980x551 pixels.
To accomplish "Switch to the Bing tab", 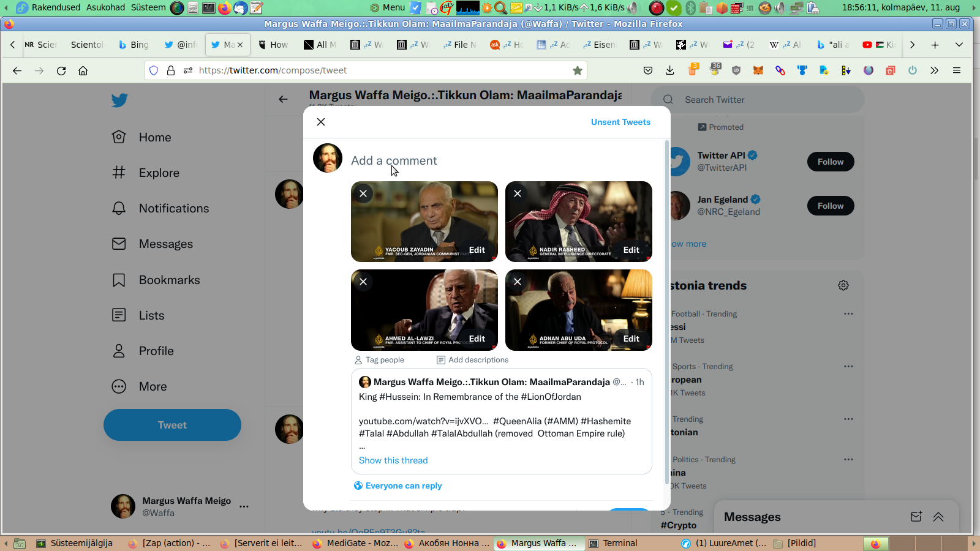I will click(134, 45).
